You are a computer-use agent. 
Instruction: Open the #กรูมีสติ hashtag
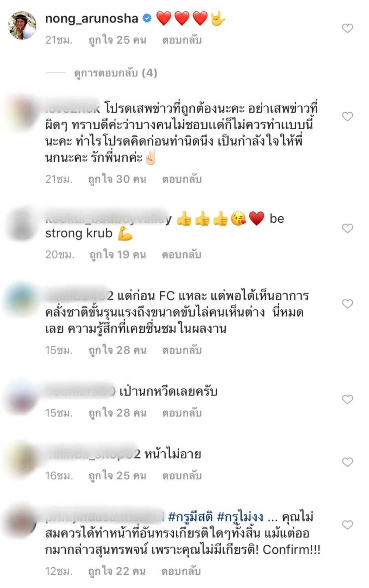click(x=190, y=517)
